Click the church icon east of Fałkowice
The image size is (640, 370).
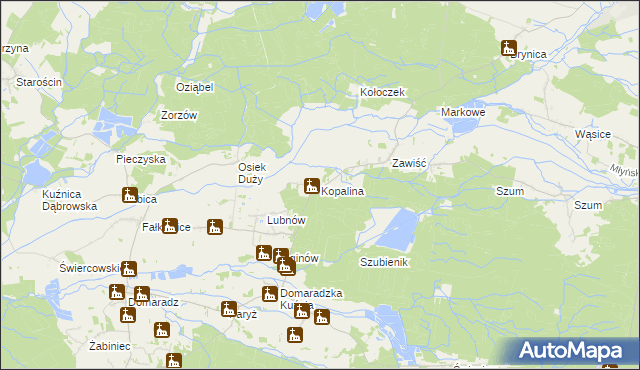(x=215, y=227)
